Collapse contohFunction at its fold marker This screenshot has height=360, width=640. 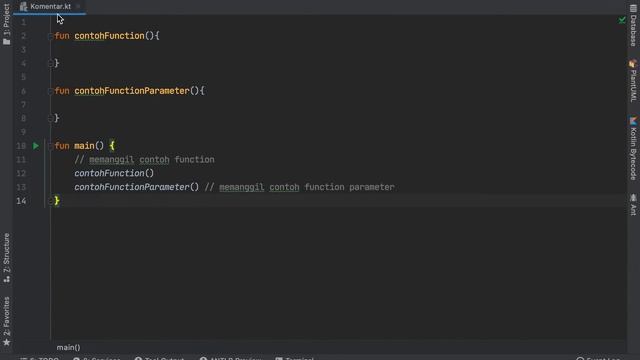tap(50, 36)
